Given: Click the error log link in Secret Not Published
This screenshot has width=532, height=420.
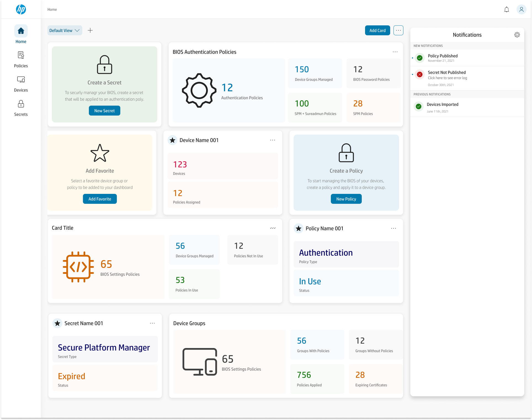Looking at the screenshot, I should click(x=447, y=78).
